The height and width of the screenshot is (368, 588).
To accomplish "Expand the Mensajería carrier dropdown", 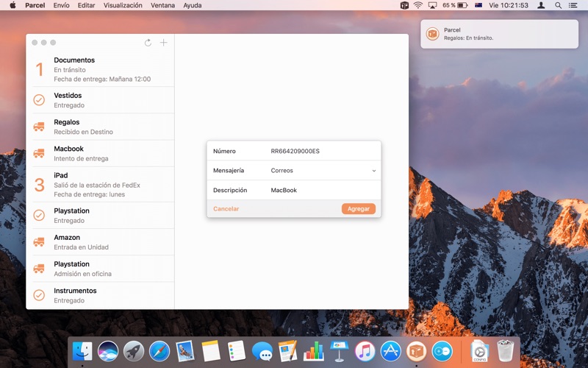I will pos(374,171).
